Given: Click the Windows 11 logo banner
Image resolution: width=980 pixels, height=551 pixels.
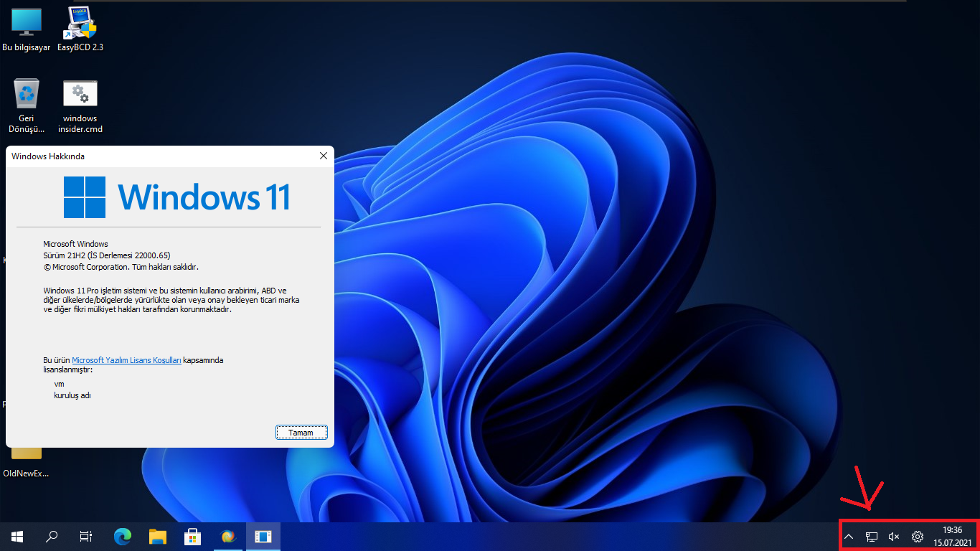Looking at the screenshot, I should pos(177,197).
